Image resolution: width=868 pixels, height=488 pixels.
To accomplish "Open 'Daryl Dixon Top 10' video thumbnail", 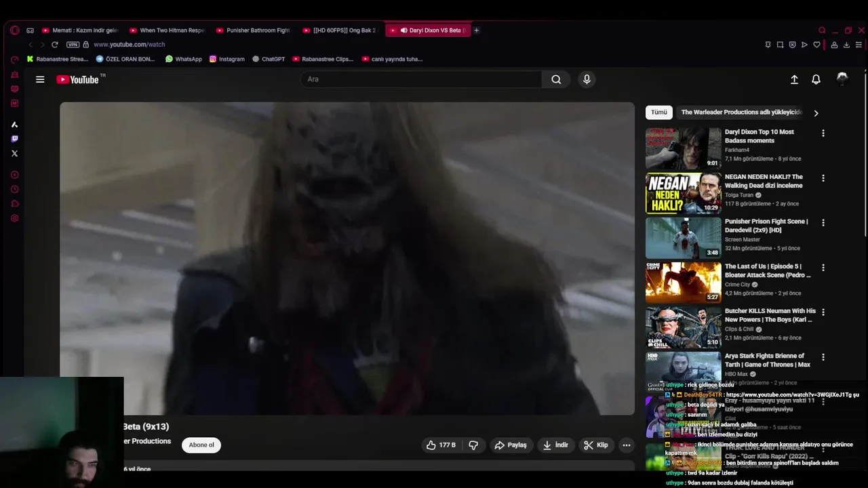I will (x=684, y=148).
